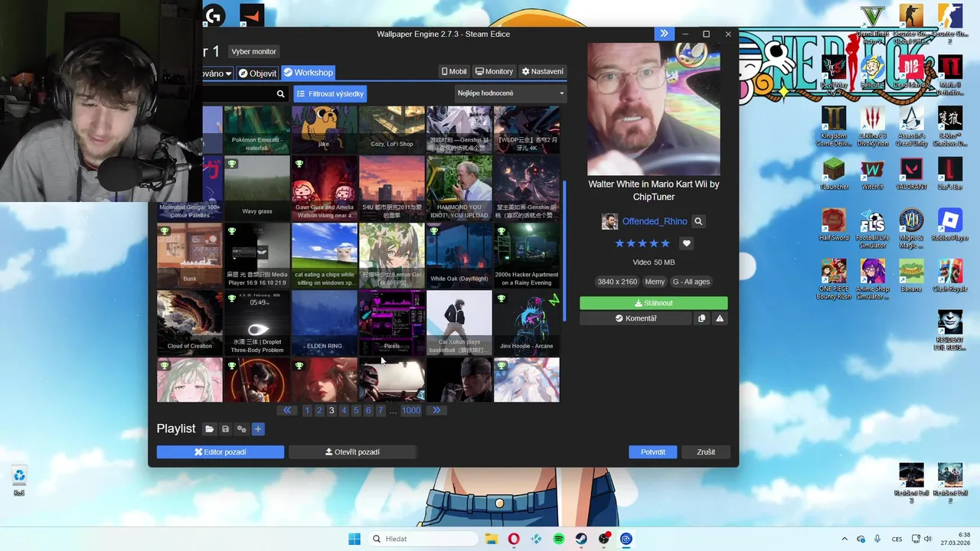Go to page 4 of results
Screen dimensions: 980x551
(x=344, y=411)
